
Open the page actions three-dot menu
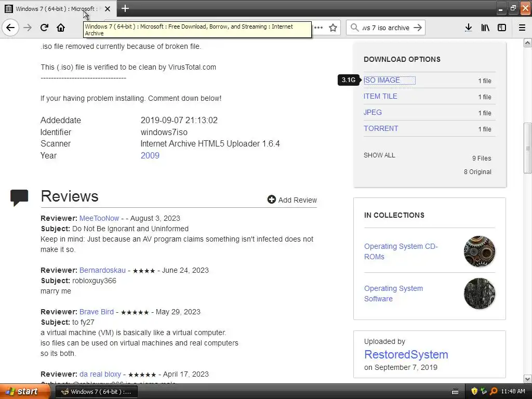click(x=318, y=28)
